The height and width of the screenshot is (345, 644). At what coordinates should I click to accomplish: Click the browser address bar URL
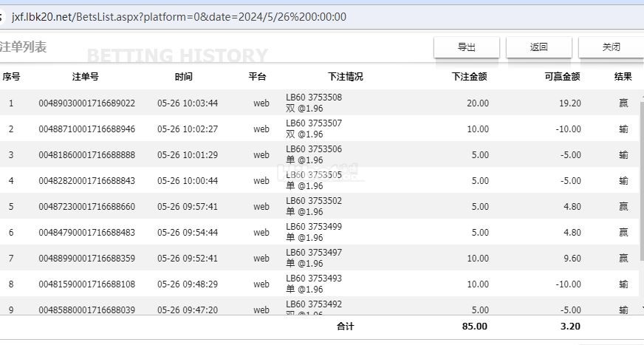tap(179, 17)
